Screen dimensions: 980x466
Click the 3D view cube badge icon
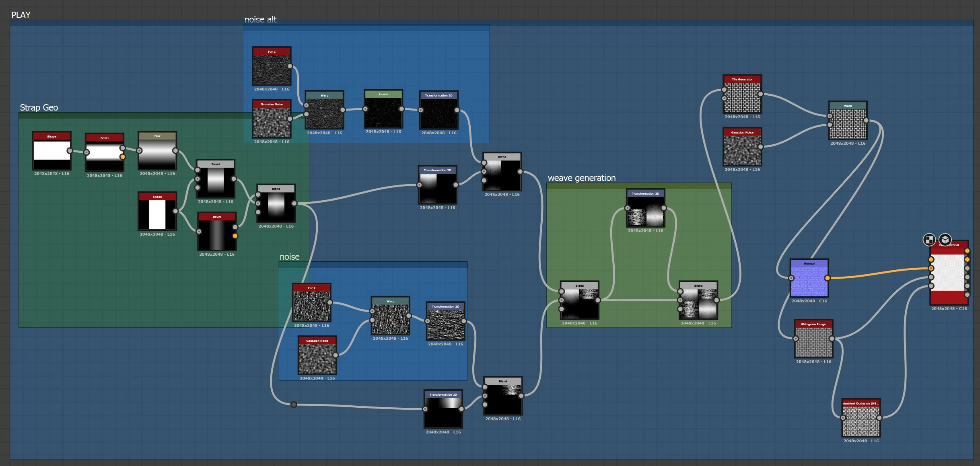coord(945,240)
